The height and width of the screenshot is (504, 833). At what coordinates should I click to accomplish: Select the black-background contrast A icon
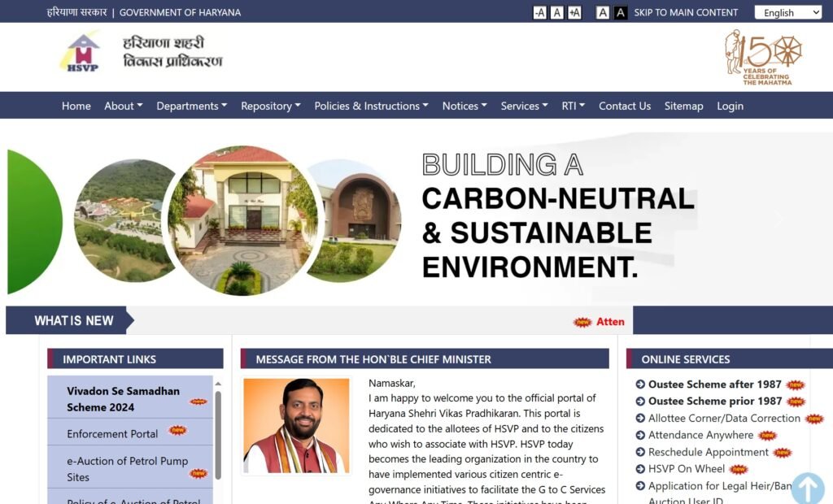point(620,13)
